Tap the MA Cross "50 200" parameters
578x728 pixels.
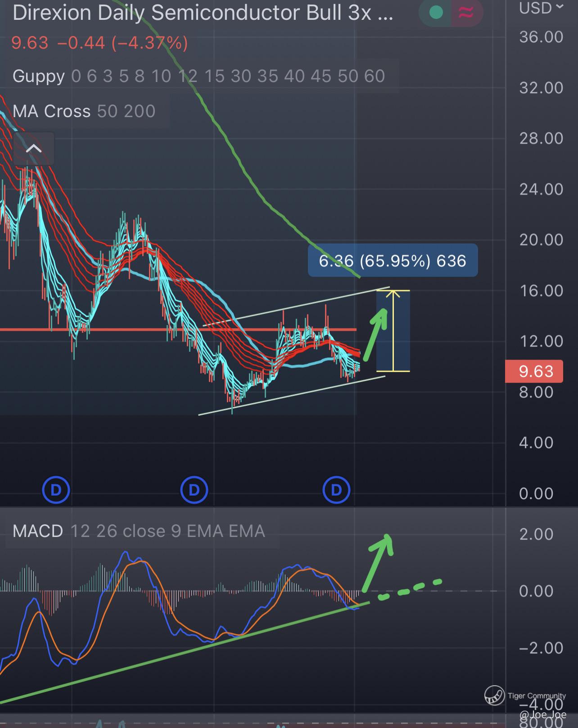point(126,111)
